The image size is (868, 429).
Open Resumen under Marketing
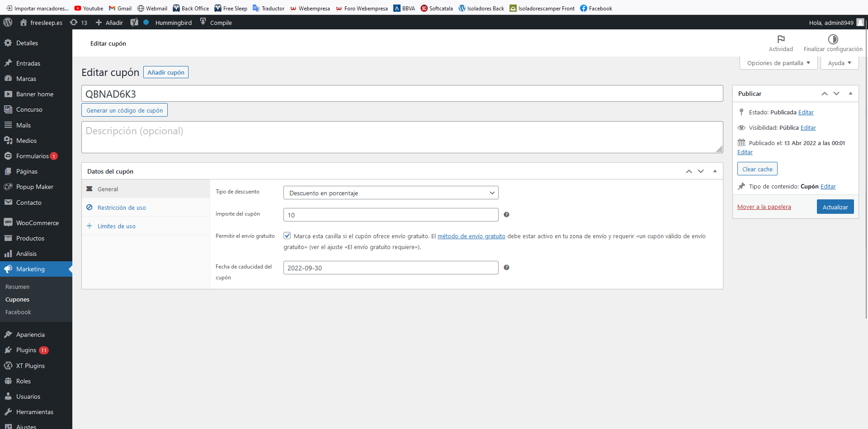point(17,287)
